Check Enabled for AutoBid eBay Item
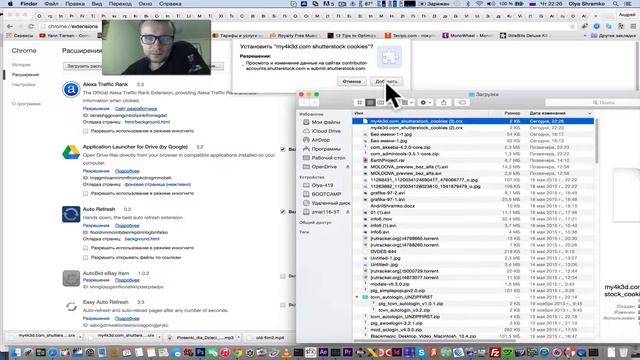The image size is (640, 360). (x=283, y=276)
